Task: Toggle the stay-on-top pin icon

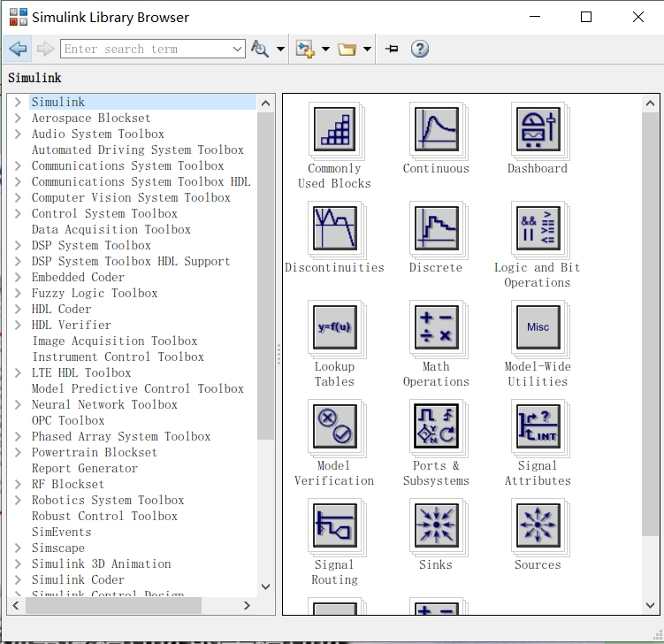Action: click(x=393, y=49)
